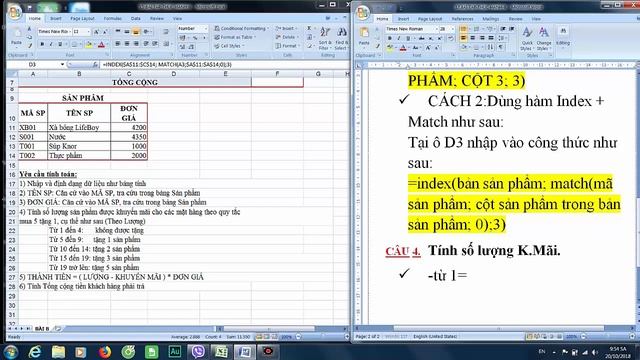Click cell containing Xà bông LifeBoy
The image size is (640, 360).
(x=79, y=127)
